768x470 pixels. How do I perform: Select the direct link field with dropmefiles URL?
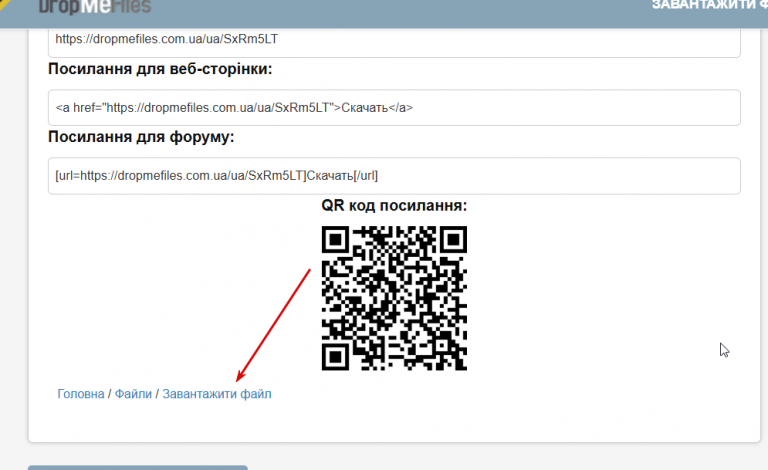394,42
